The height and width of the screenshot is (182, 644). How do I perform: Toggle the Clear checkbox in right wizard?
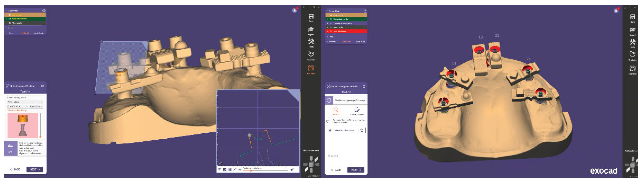[x=329, y=156]
